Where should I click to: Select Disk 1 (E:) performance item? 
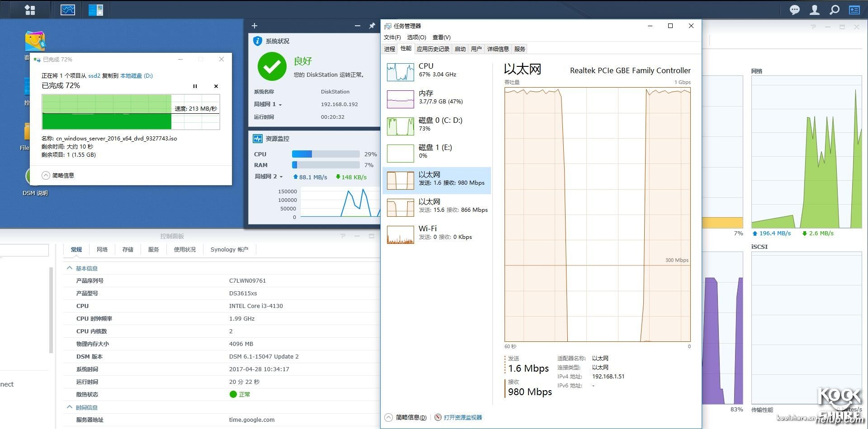tap(437, 154)
